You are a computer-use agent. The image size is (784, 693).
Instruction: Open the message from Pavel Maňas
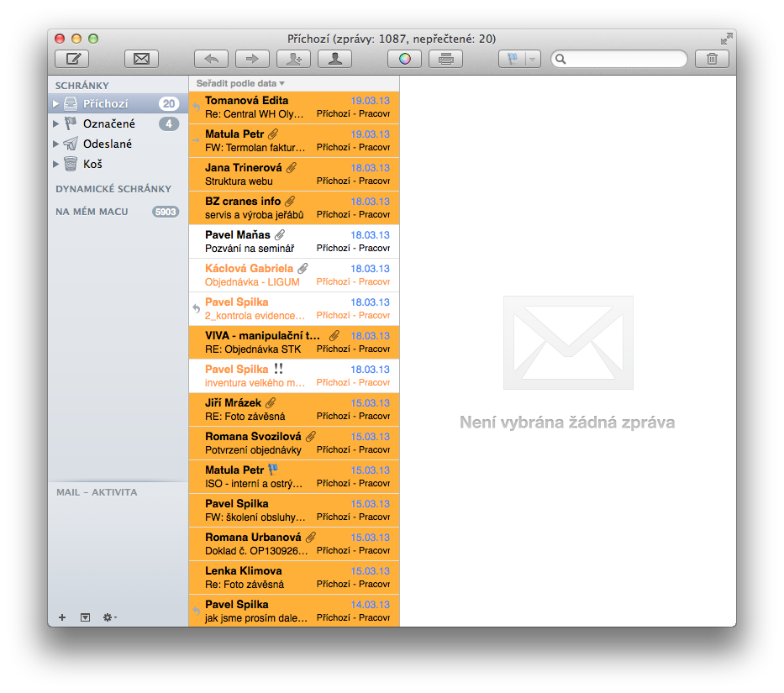point(294,241)
